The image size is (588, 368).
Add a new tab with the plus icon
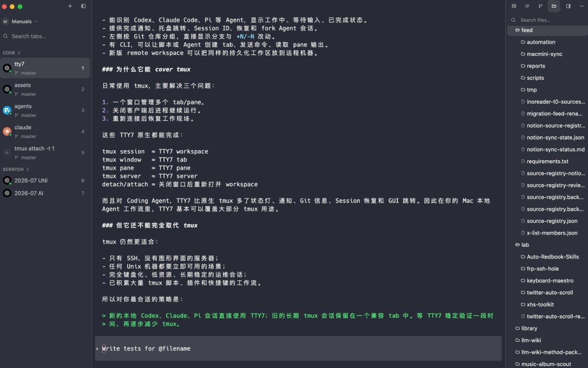pyautogui.click(x=70, y=6)
